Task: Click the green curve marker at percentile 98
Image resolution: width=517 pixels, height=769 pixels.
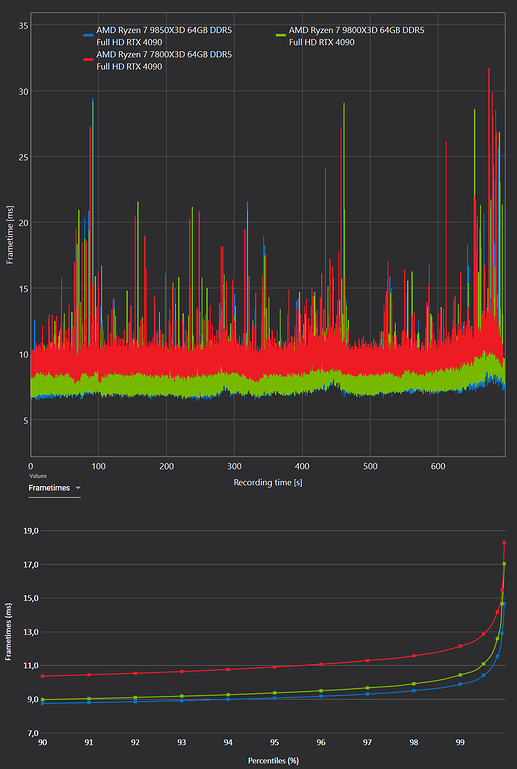Action: (x=414, y=684)
